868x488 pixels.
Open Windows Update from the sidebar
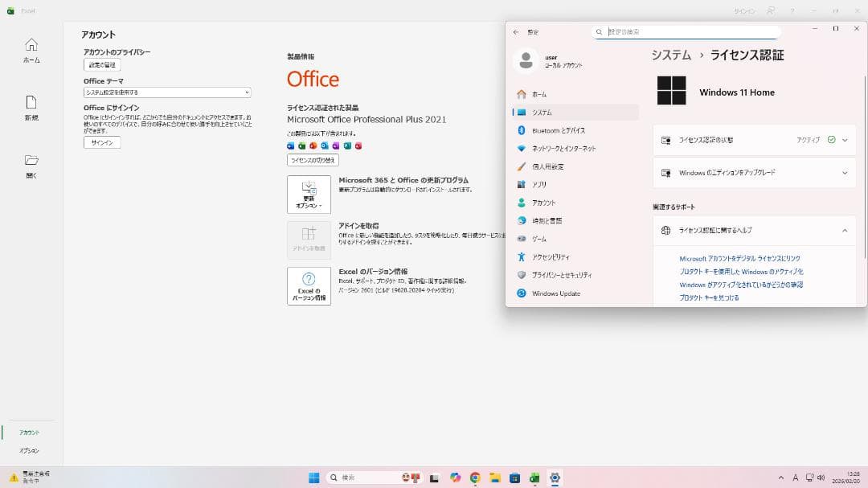555,293
